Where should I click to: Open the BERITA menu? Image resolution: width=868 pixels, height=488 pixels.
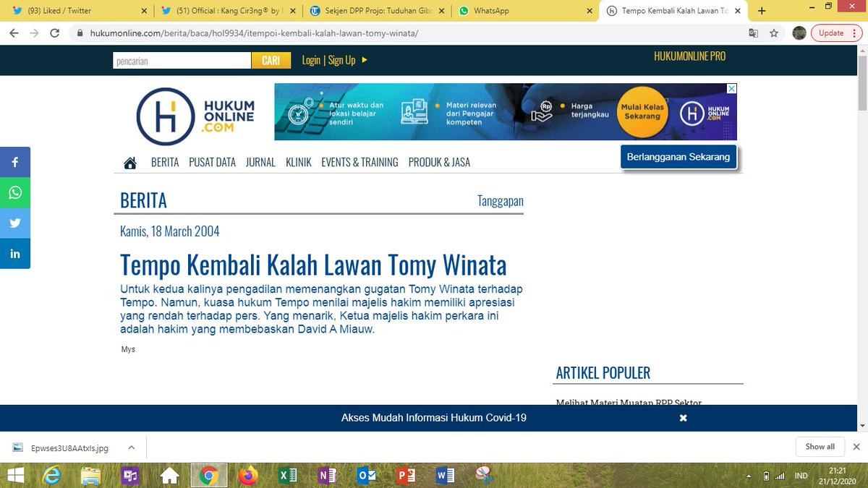coord(165,163)
